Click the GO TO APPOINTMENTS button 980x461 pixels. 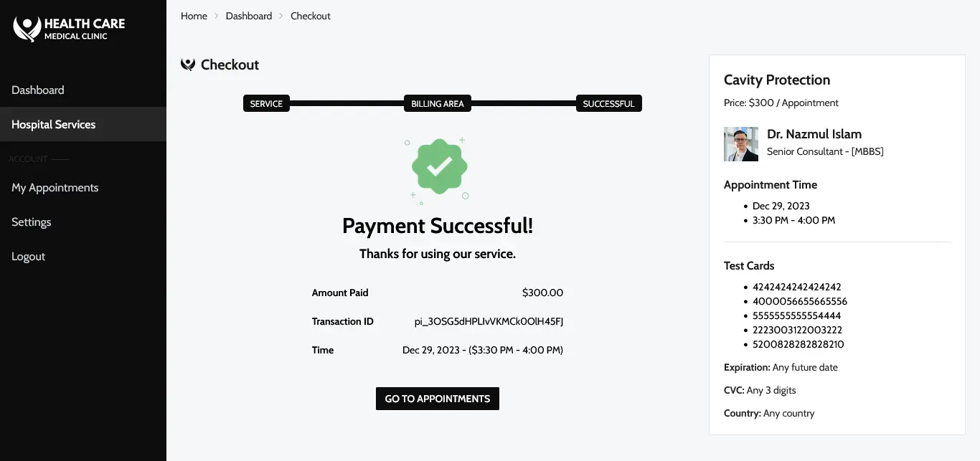tap(438, 399)
